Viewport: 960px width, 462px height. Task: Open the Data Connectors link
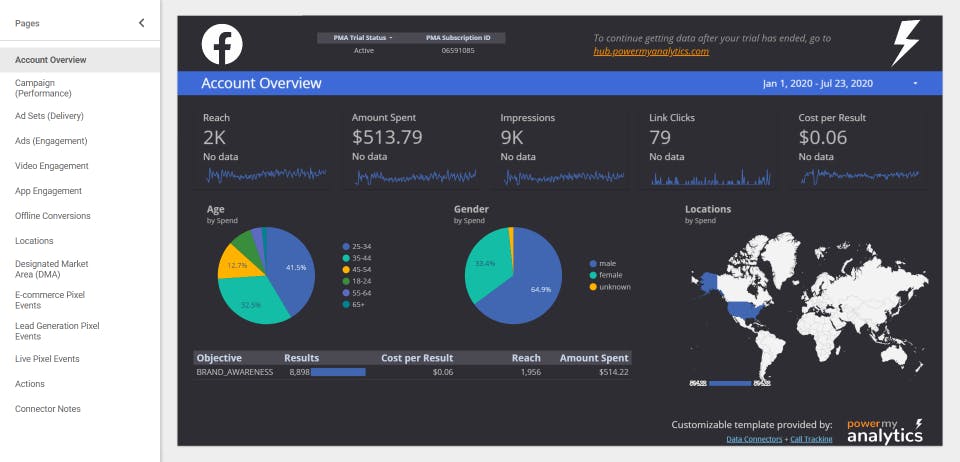coord(754,439)
